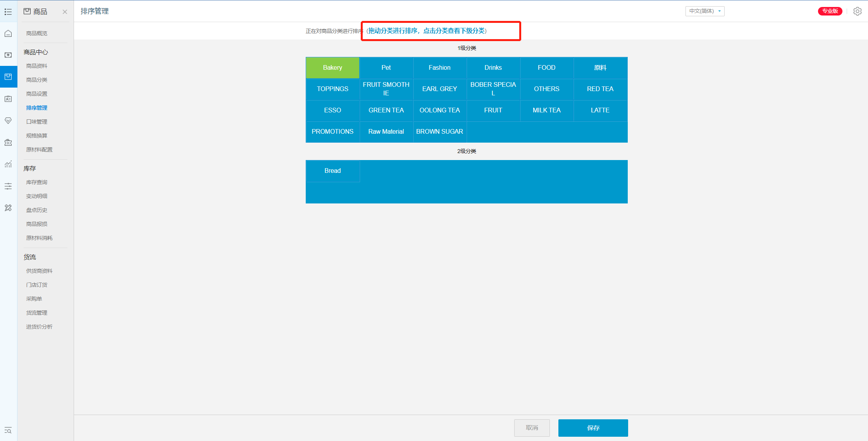Image resolution: width=868 pixels, height=441 pixels.
Task: Expand the 中文(简体) language dropdown
Action: (704, 11)
